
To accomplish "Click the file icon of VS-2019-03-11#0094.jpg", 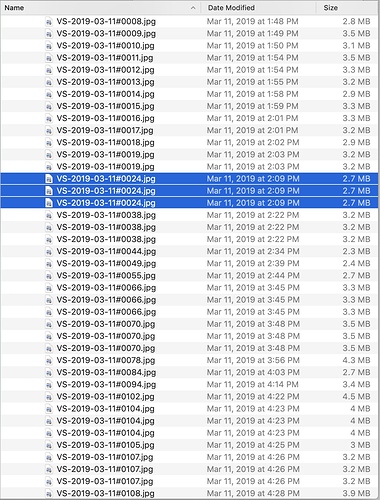I will [49, 385].
